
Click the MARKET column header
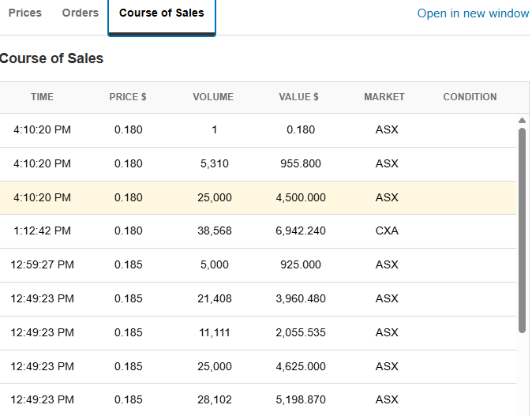384,97
